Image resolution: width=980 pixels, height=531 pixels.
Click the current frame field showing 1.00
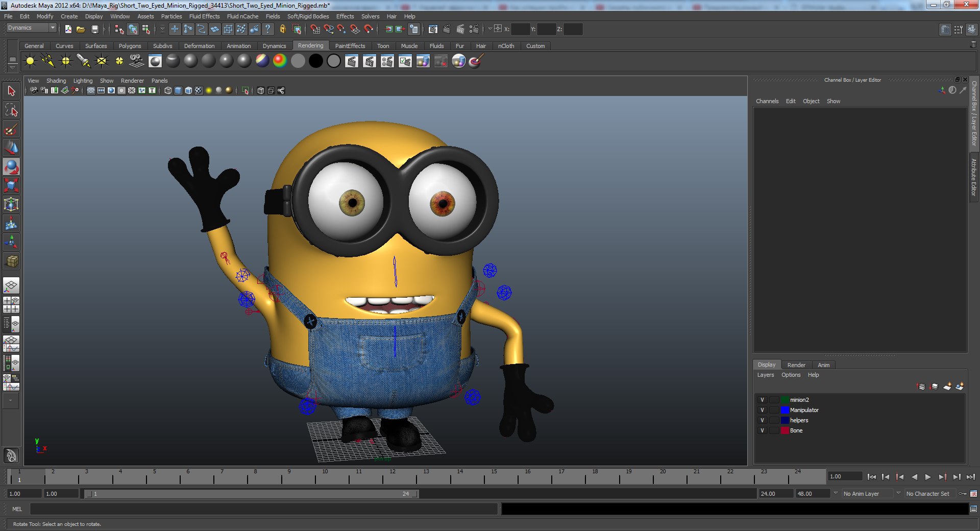point(845,476)
